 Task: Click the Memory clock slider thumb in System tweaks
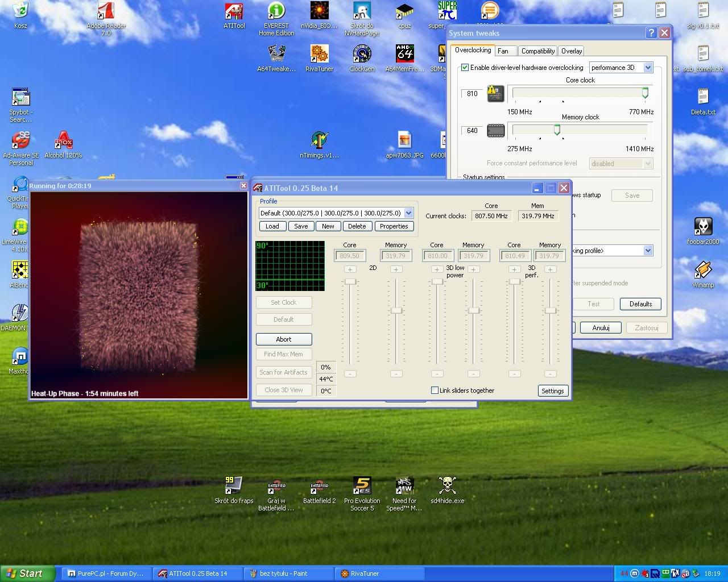coord(557,130)
